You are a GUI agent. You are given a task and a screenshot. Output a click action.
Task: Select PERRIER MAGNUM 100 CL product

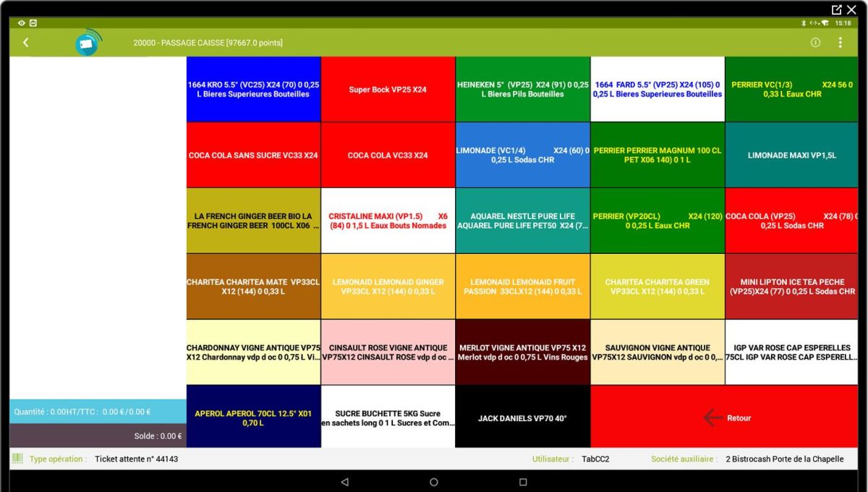(x=658, y=155)
